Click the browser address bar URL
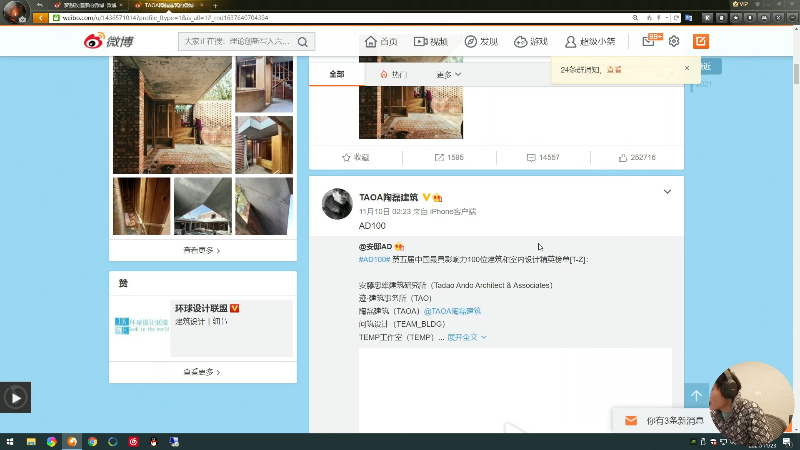This screenshot has height=450, width=800. [x=166, y=18]
